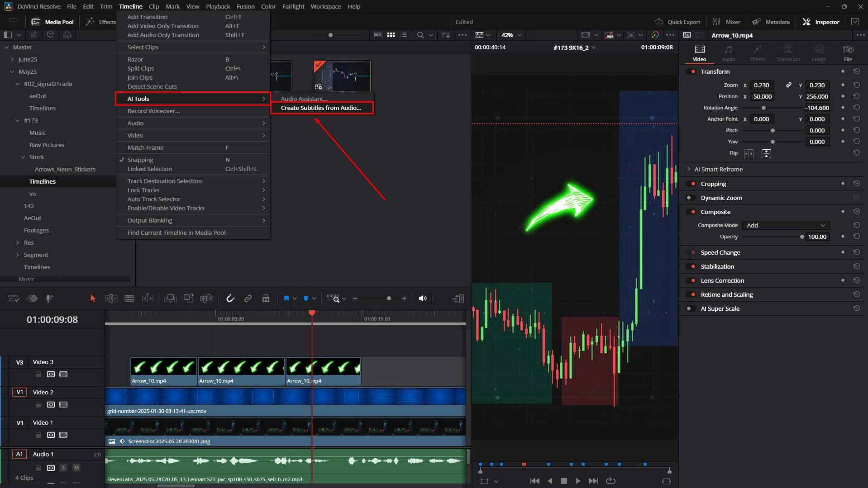The image size is (868, 488).
Task: Toggle the Media Pool button
Action: (52, 22)
